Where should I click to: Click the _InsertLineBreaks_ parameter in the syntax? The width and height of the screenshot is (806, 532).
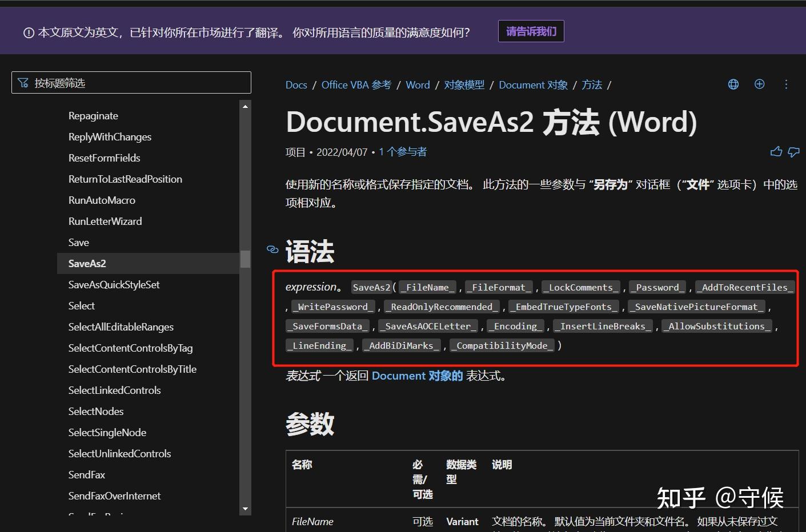(x=603, y=326)
